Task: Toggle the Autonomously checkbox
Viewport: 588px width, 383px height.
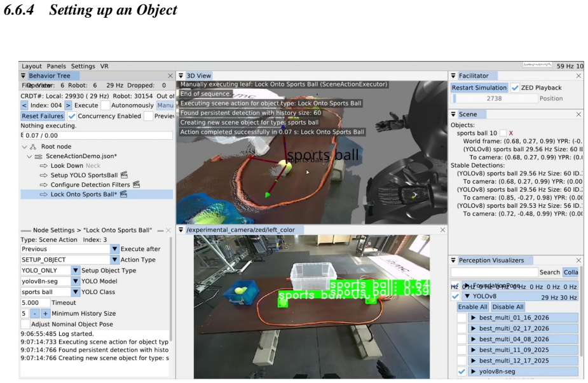Action: coord(106,105)
